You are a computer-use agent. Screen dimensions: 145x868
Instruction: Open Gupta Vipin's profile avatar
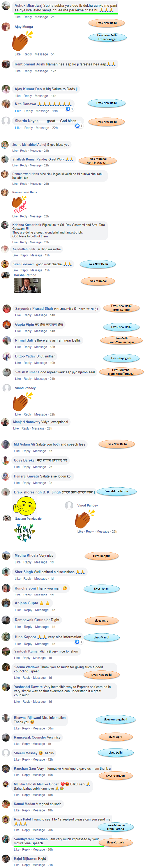6,324
